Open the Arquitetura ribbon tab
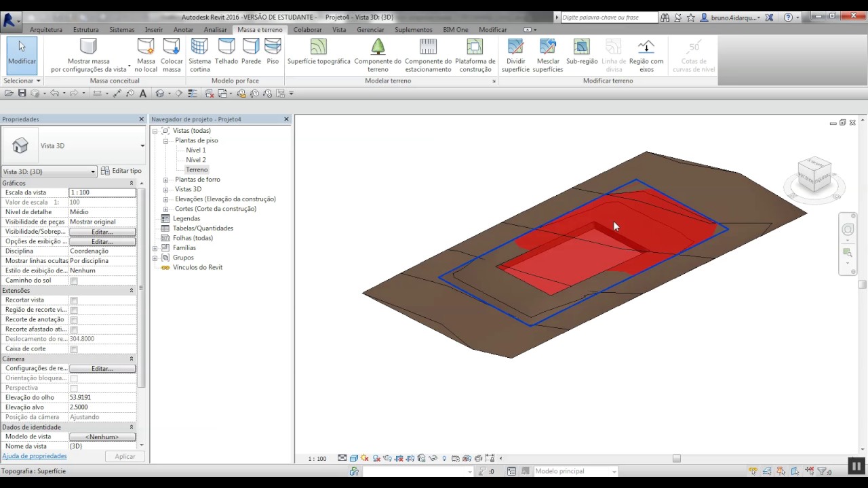The width and height of the screenshot is (868, 488). (x=46, y=30)
